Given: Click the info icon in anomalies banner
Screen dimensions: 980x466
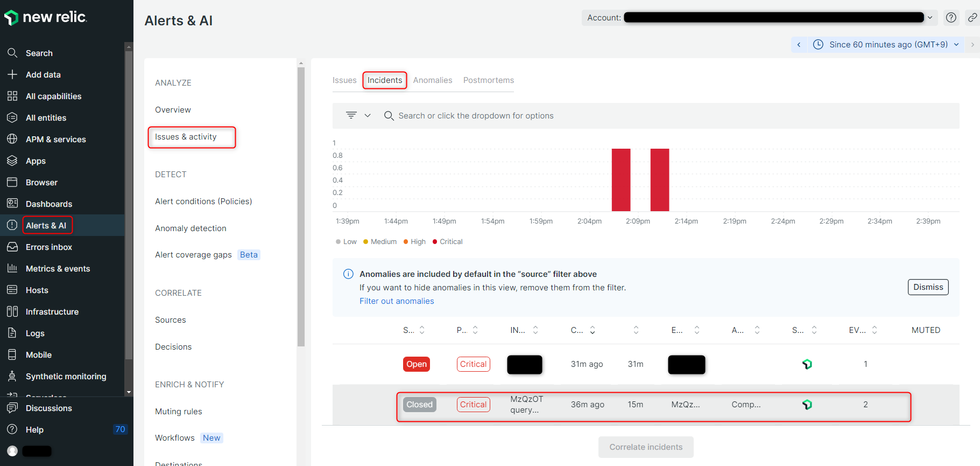Looking at the screenshot, I should (x=348, y=274).
